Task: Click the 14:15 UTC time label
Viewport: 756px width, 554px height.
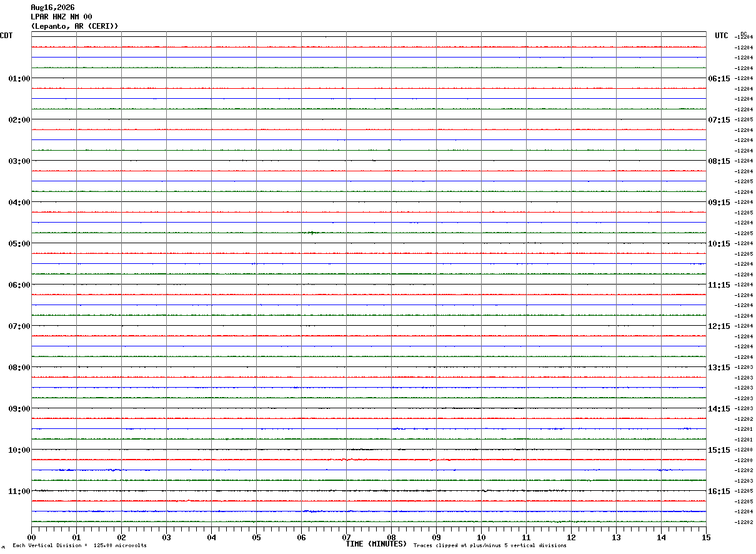Action: click(719, 409)
